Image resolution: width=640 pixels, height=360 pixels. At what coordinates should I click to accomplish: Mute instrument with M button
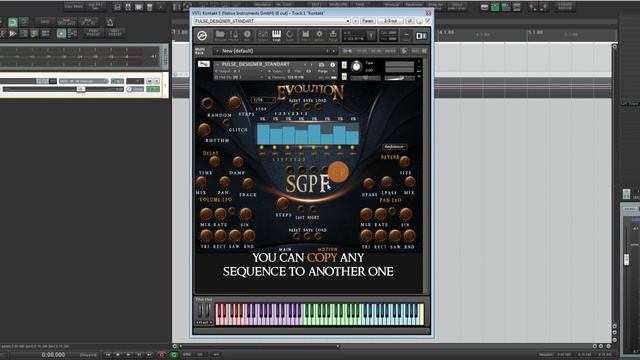pos(344,76)
